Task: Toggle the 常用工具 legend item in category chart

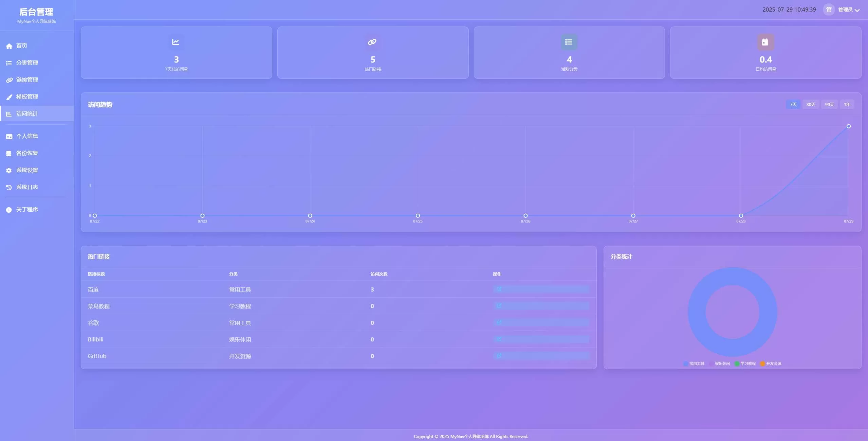Action: (694, 364)
